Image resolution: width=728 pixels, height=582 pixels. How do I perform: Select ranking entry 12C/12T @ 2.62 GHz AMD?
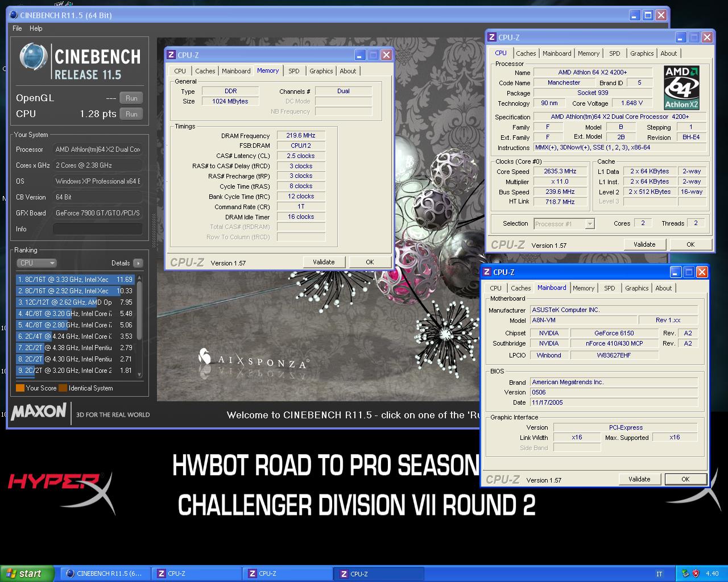[x=75, y=302]
